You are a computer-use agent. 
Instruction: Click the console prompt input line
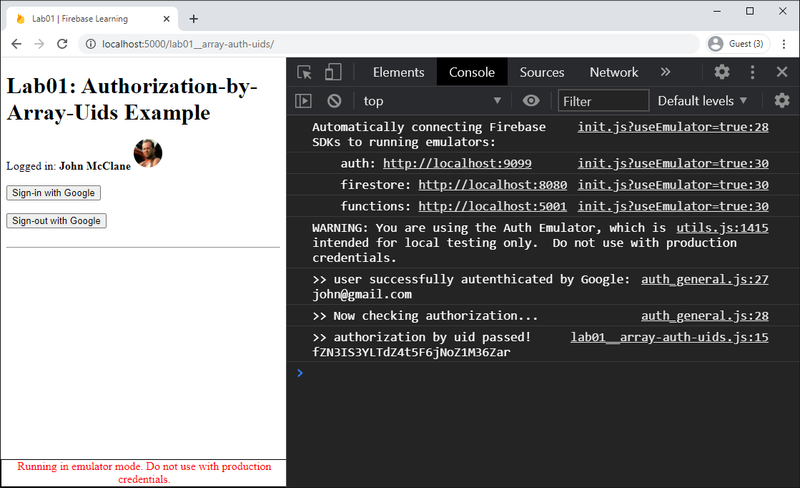(543, 373)
